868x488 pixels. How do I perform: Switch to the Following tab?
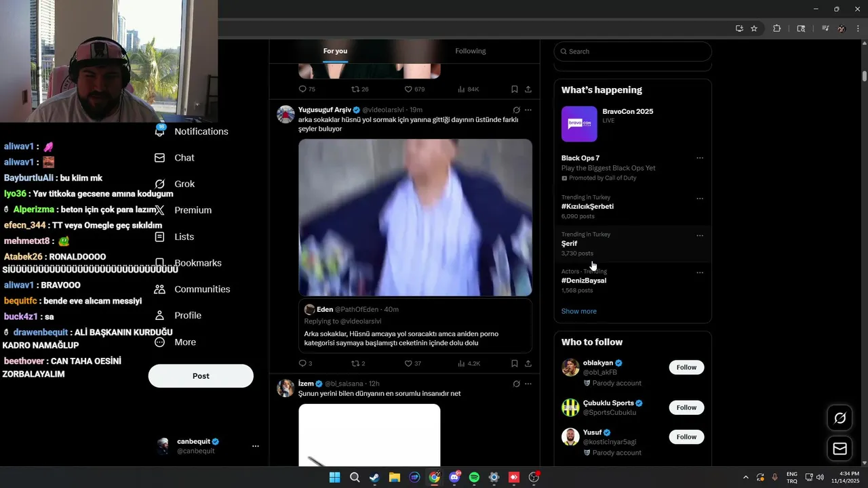(x=470, y=51)
